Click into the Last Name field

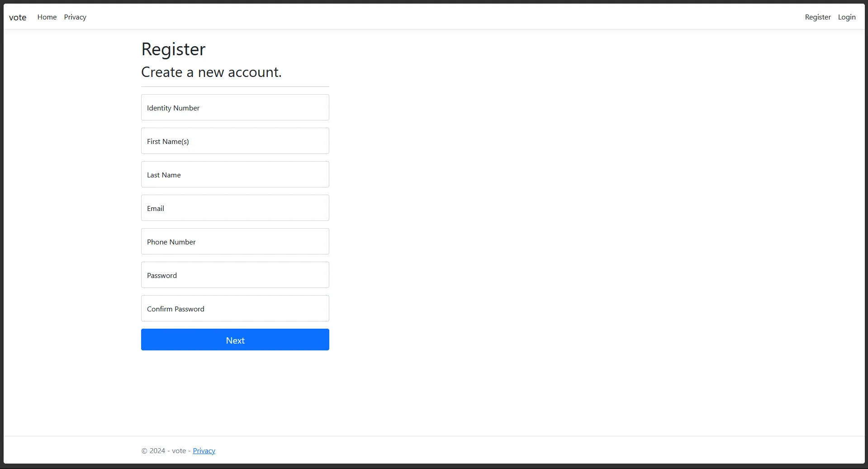click(x=235, y=174)
